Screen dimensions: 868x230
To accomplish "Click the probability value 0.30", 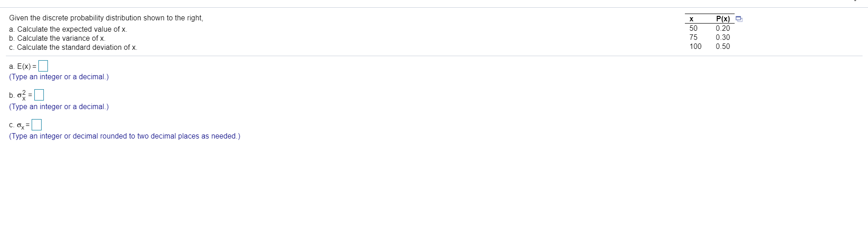I will pos(722,37).
